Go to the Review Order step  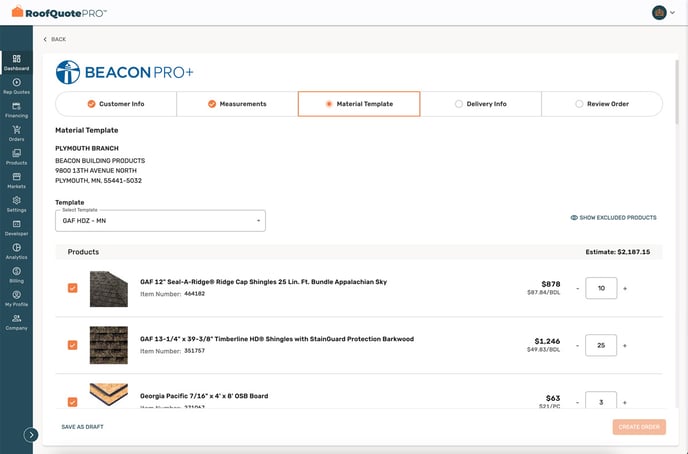(x=602, y=104)
